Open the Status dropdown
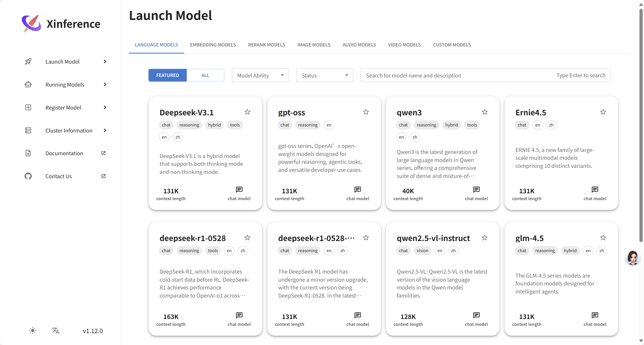The width and height of the screenshot is (644, 345). 325,75
